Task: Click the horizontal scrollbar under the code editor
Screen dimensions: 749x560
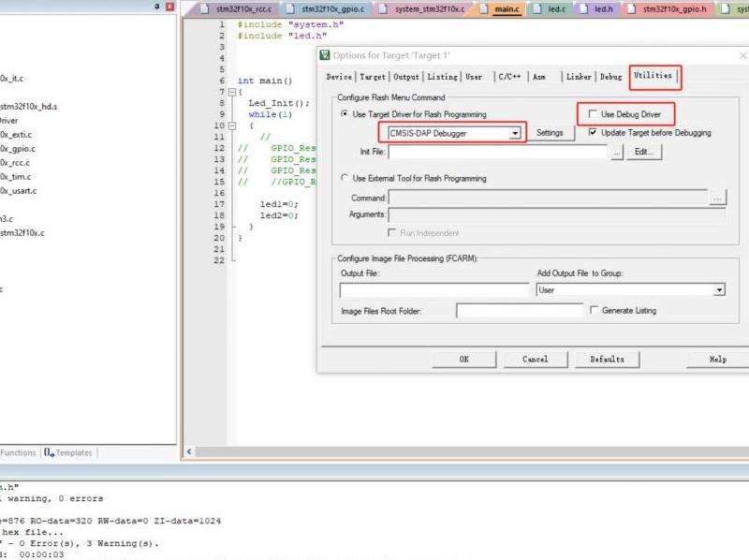Action: click(x=471, y=451)
